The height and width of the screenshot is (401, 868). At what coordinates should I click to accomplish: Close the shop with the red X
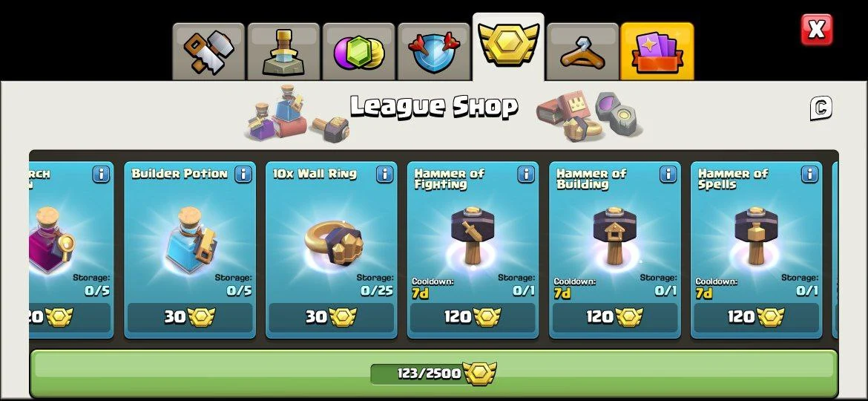(817, 30)
